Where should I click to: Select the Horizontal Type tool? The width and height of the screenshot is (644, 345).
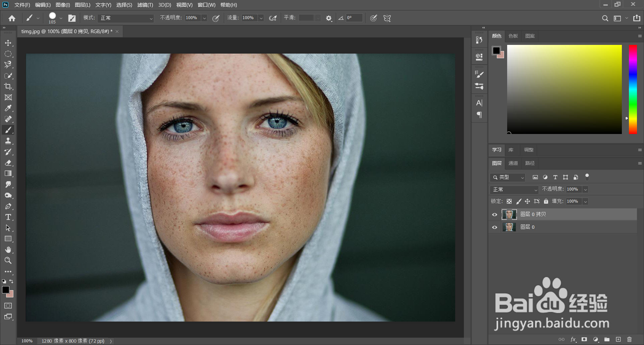[8, 217]
